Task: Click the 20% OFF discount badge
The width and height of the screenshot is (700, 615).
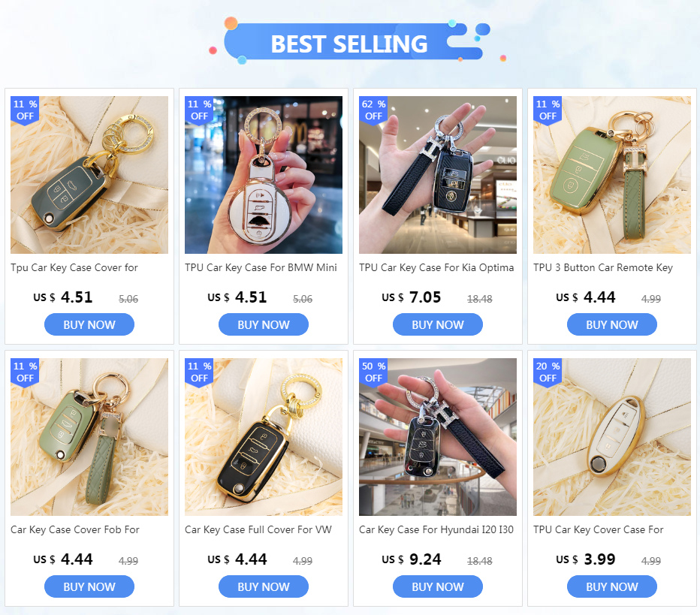Action: (548, 372)
